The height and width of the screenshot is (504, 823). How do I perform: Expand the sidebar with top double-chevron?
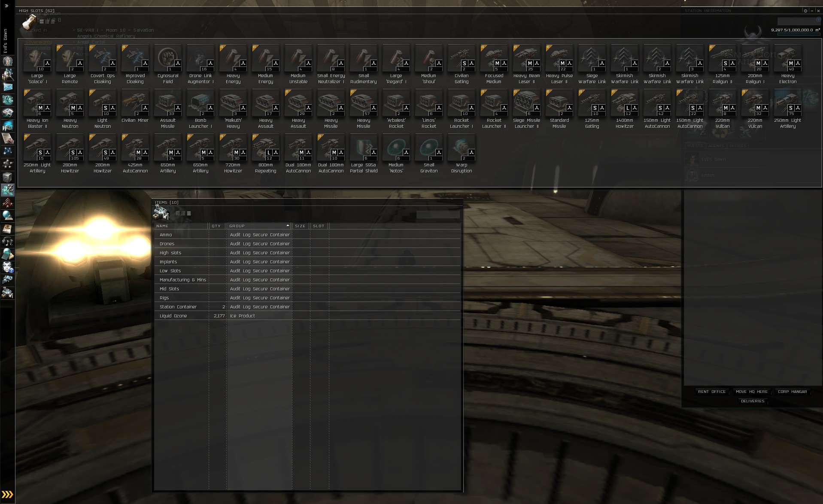click(x=6, y=6)
